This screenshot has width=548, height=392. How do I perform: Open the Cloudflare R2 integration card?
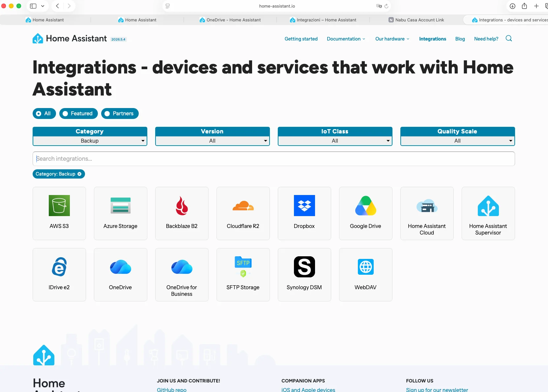point(243,213)
